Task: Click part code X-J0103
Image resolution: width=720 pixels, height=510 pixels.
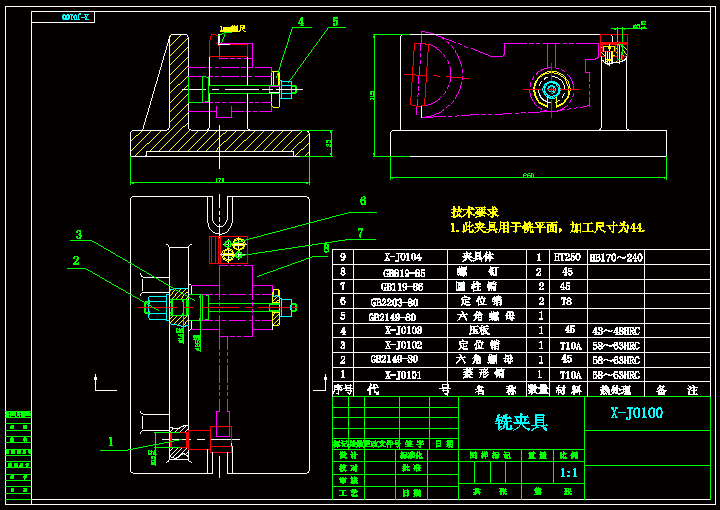Action: point(403,330)
